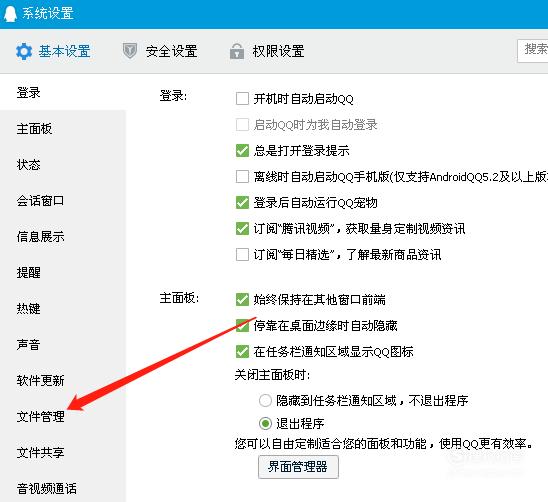548x502 pixels.
Task: Click the 主面板: section label
Action: 179,298
